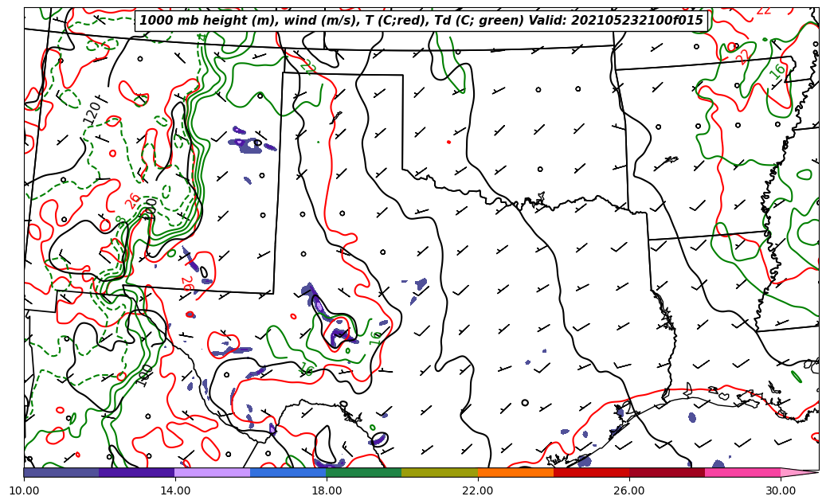Click the black 120 height contour label
826x504 pixels.
pos(92,111)
